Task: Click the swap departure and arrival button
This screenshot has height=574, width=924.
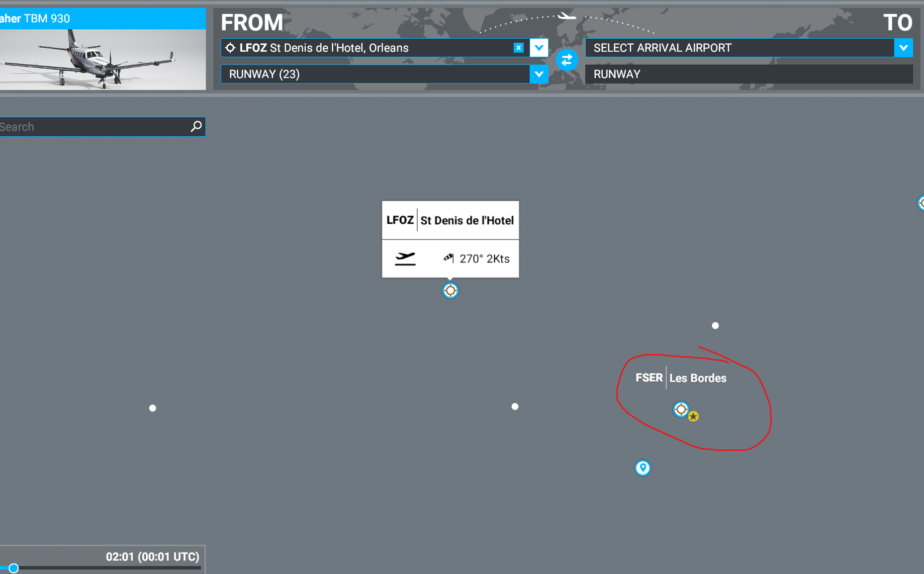Action: [566, 61]
